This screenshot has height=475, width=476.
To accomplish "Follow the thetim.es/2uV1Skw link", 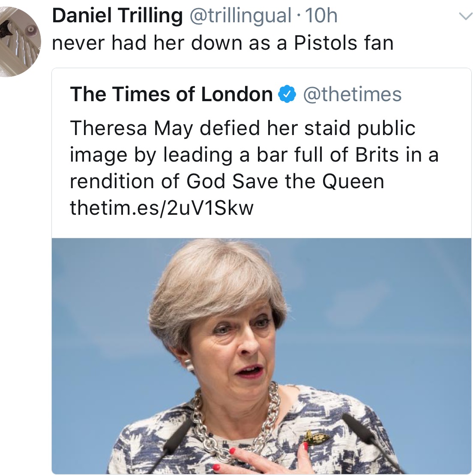I will click(162, 207).
